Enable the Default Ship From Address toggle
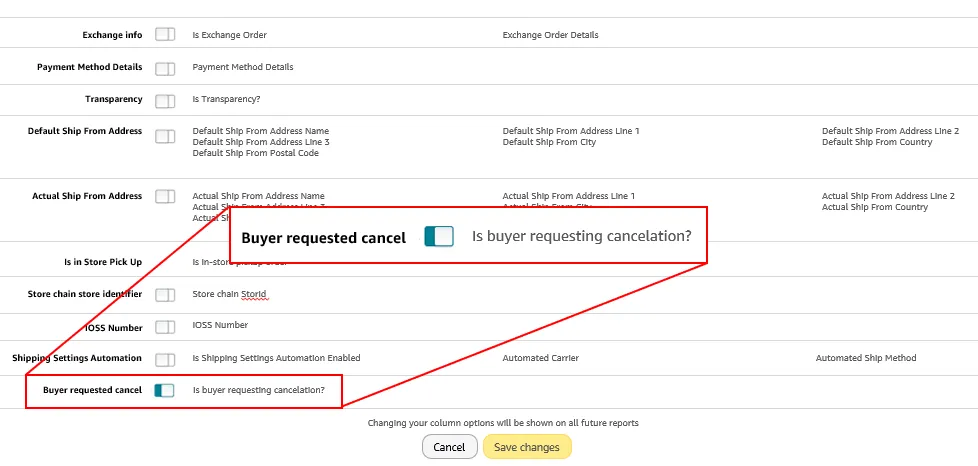Image resolution: width=978 pixels, height=466 pixels. [x=165, y=137]
